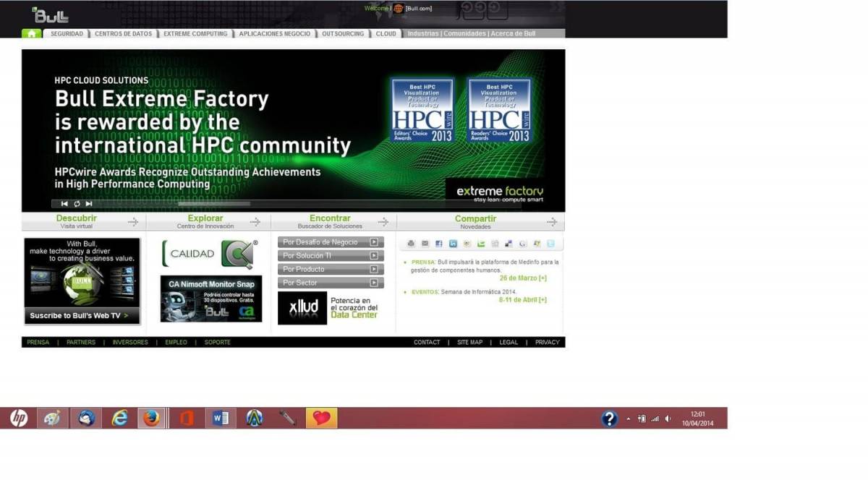Launch Word from the taskbar
Viewport: 868px width, 488px height.
click(220, 418)
